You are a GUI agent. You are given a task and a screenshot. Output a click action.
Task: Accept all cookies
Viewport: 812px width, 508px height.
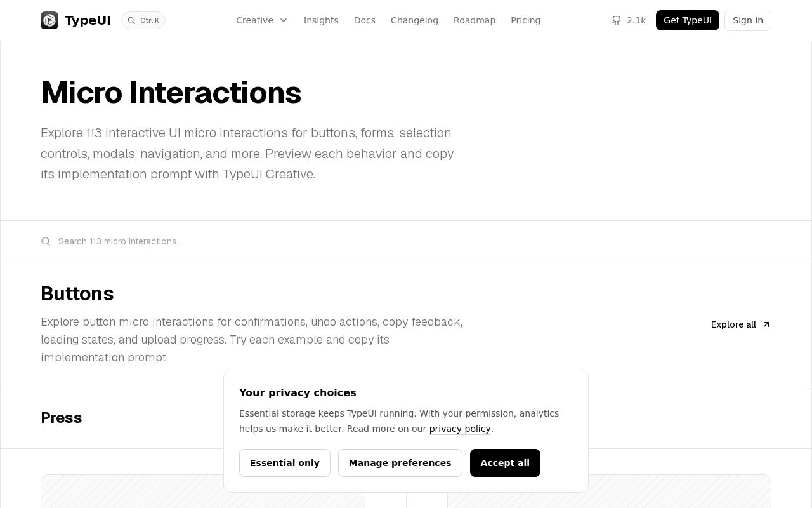[505, 463]
